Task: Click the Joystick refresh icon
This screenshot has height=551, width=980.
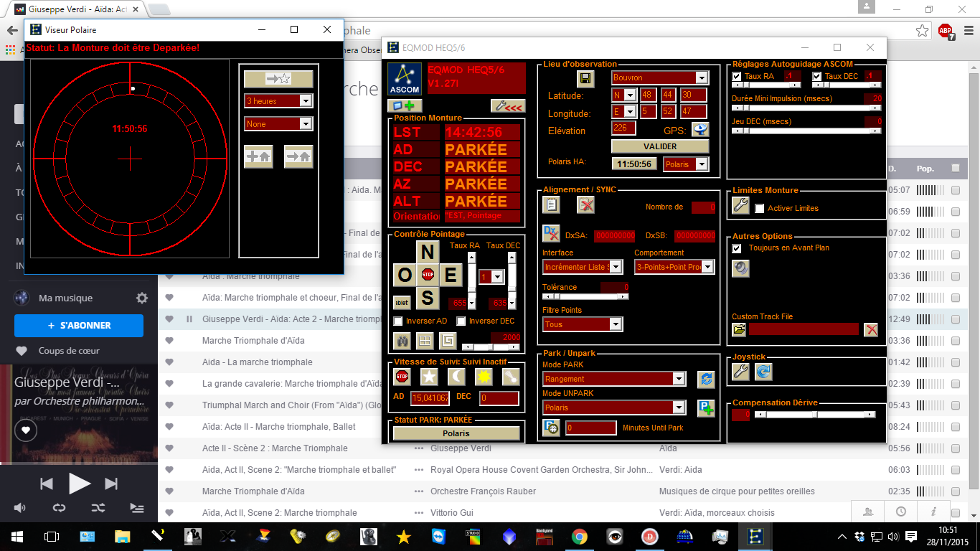Action: (x=763, y=371)
